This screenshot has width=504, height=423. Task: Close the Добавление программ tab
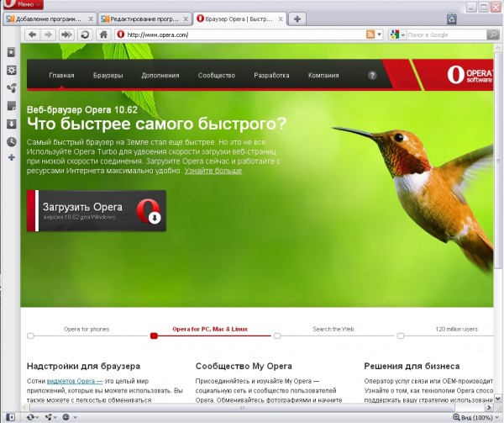point(91,19)
